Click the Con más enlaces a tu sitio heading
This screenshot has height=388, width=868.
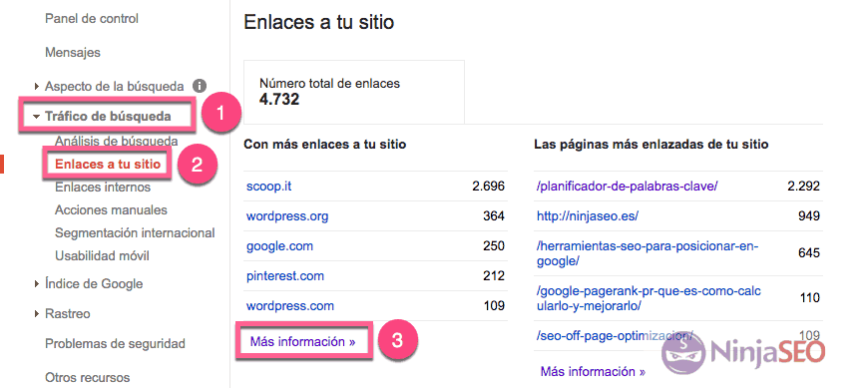coord(325,145)
